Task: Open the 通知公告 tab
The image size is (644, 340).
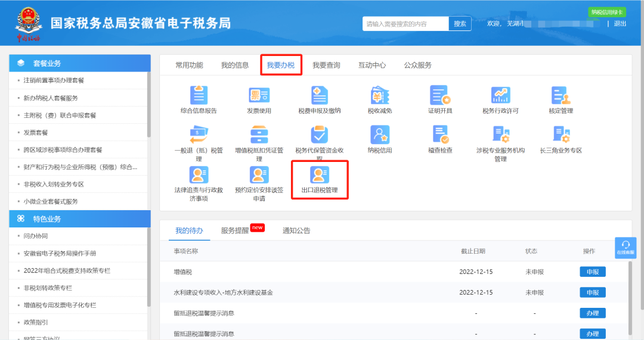Action: click(x=296, y=230)
